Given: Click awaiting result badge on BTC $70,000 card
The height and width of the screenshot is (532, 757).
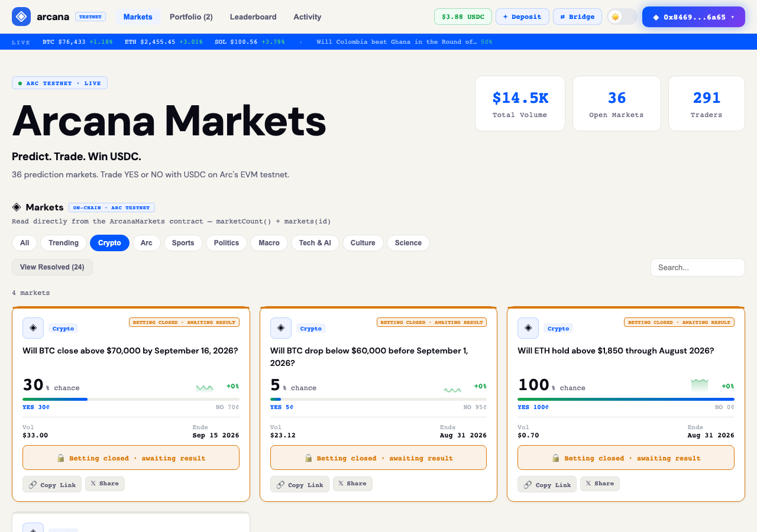Looking at the screenshot, I should (183, 322).
